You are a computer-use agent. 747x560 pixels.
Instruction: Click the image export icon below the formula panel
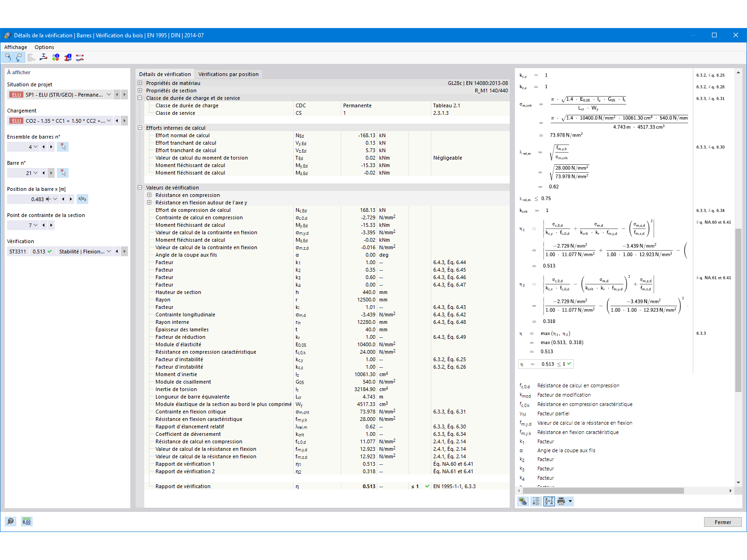tap(523, 501)
